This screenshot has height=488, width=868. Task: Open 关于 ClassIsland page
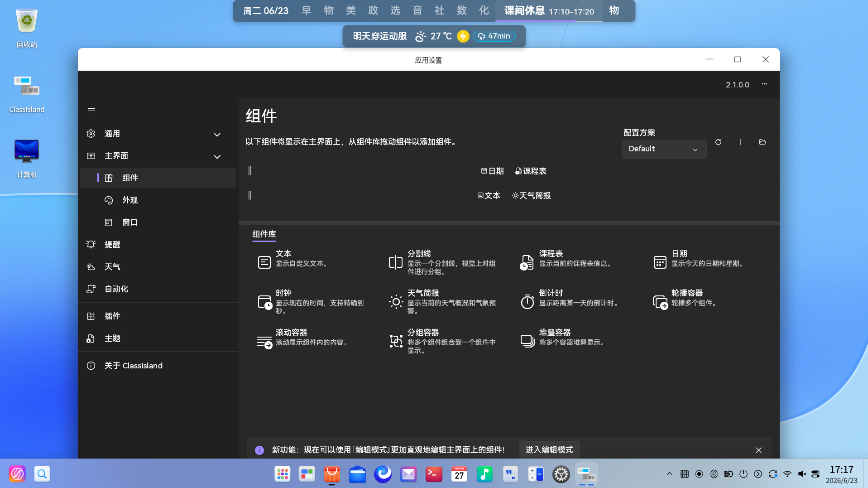click(x=158, y=366)
